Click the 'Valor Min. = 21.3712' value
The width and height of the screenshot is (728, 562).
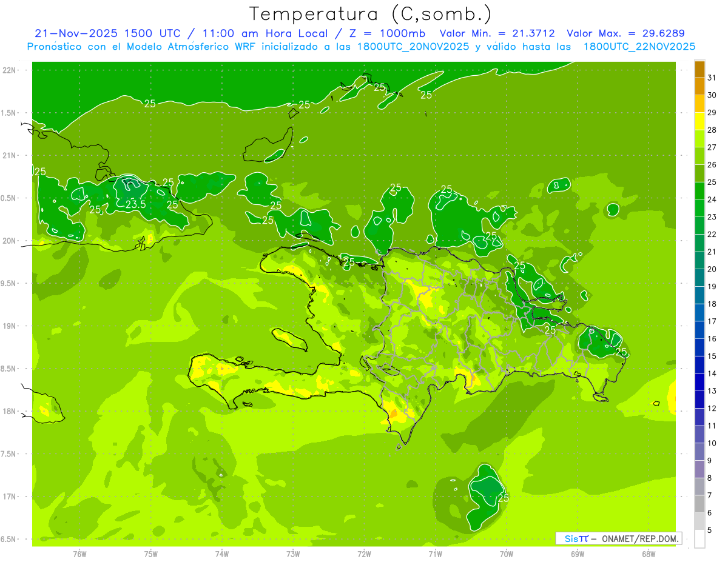click(497, 33)
